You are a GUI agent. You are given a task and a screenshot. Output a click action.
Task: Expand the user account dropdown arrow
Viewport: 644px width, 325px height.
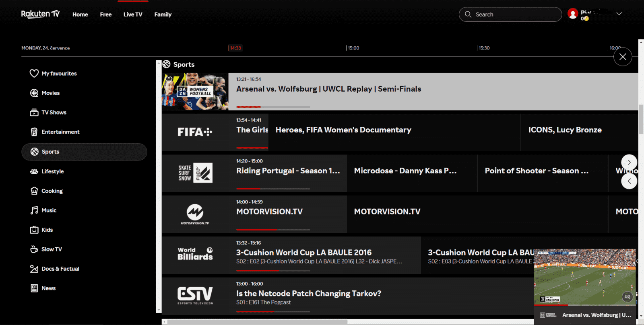619,14
